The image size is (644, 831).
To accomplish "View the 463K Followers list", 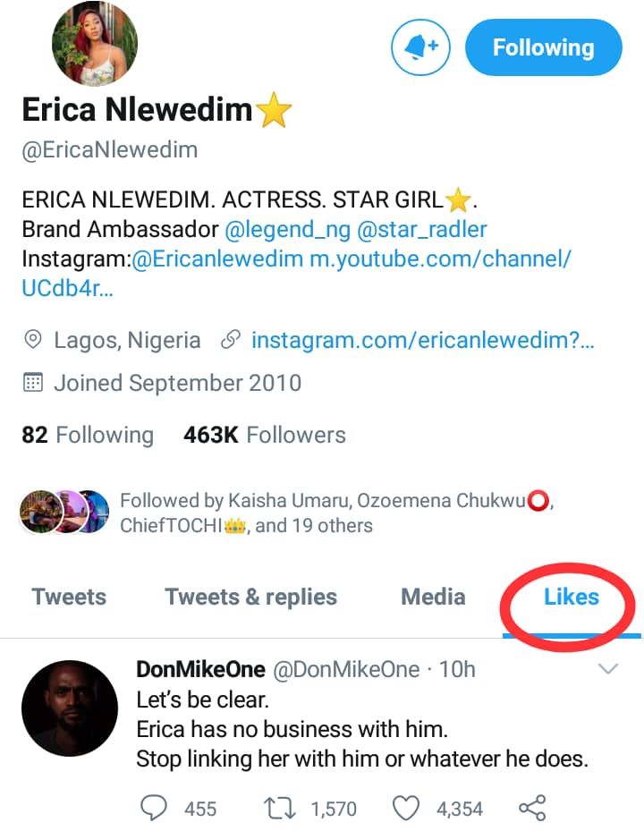I will 264,436.
